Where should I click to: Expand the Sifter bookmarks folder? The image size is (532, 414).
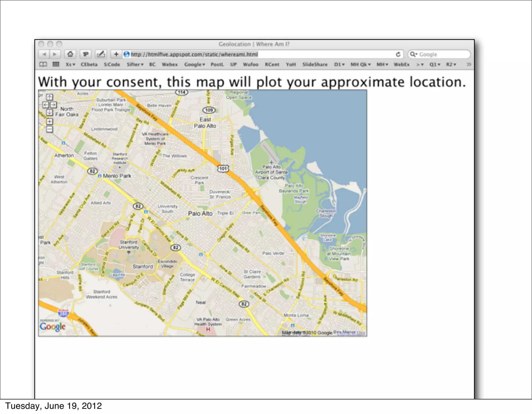[135, 64]
